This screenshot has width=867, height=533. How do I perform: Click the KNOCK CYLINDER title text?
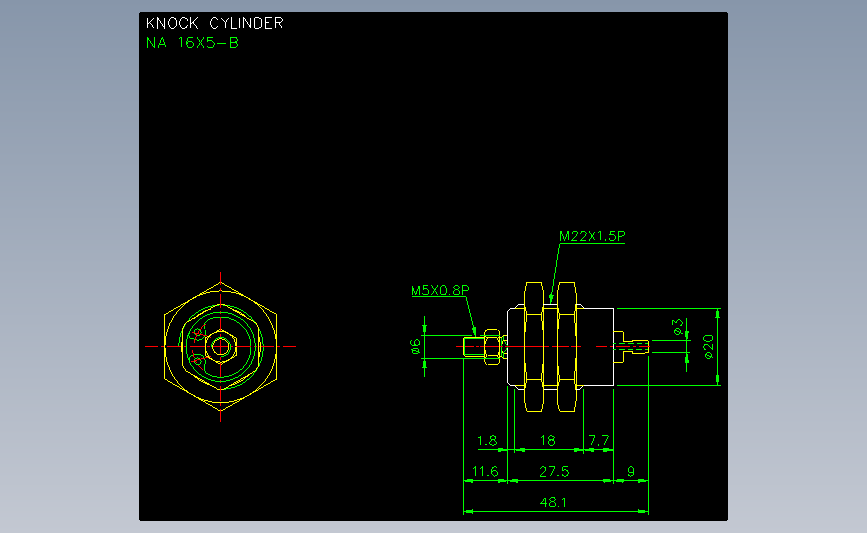215,23
